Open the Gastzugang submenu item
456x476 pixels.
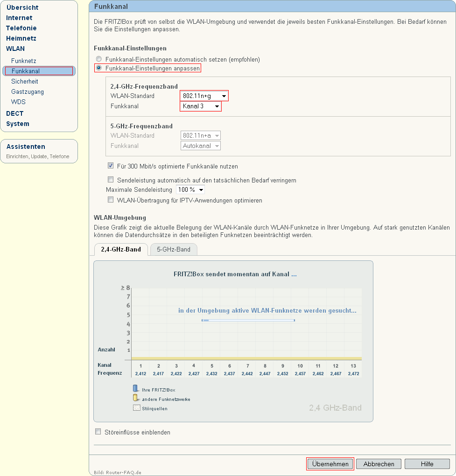28,91
